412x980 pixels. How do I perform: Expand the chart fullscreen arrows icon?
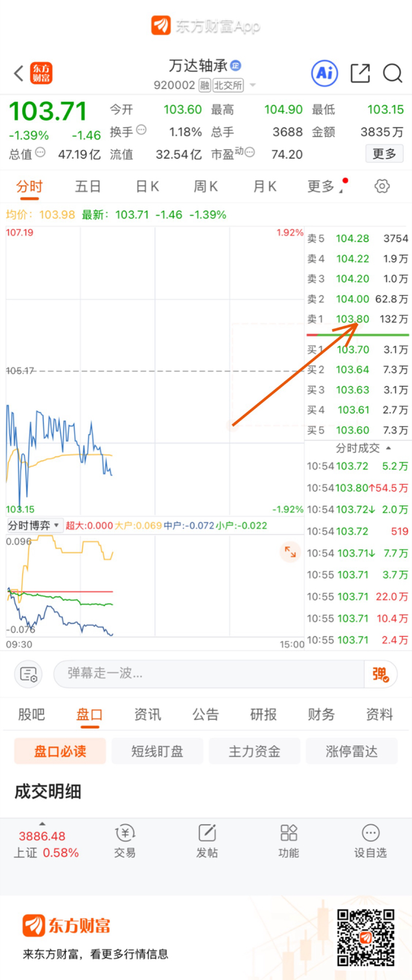290,551
